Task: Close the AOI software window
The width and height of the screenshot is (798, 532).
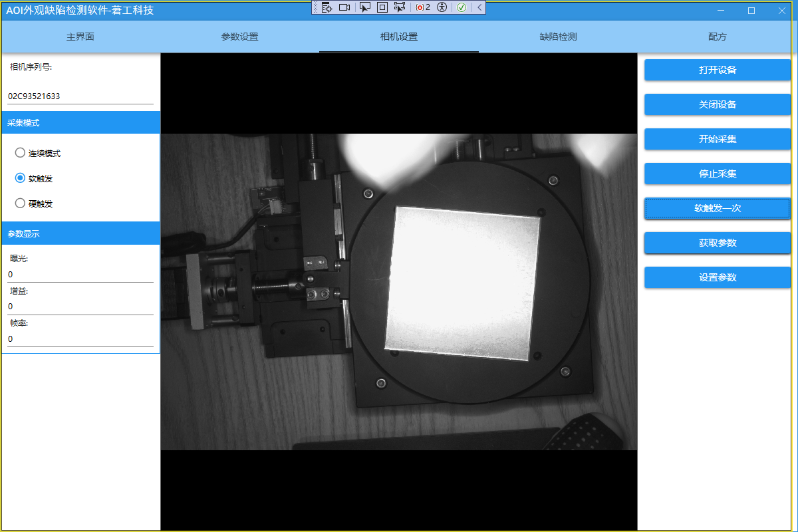Action: pos(781,10)
